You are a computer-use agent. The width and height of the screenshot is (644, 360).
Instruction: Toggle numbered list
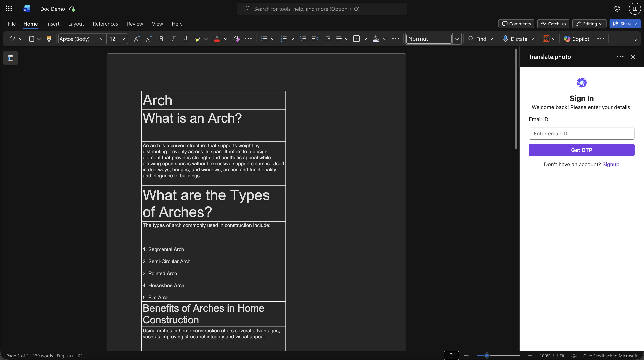pos(284,39)
